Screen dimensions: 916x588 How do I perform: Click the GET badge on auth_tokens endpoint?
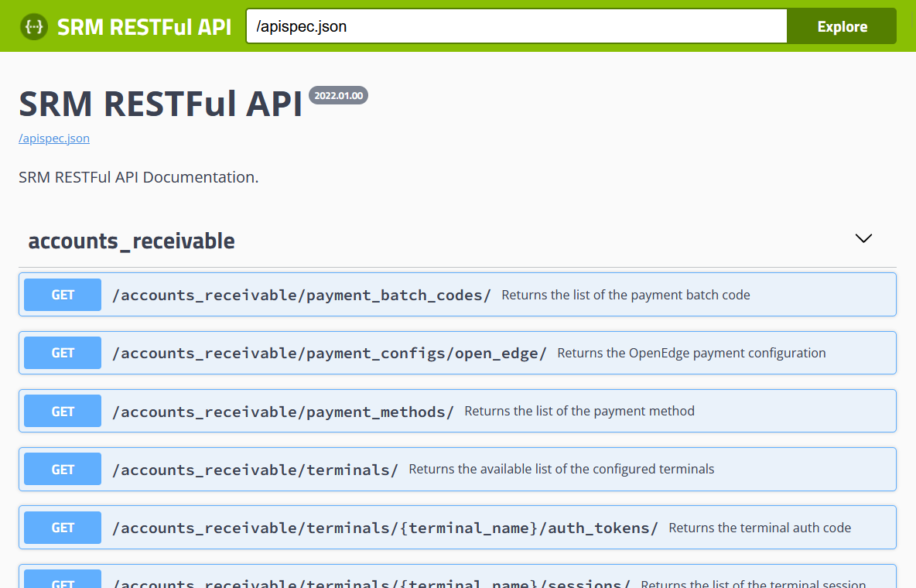(x=62, y=527)
